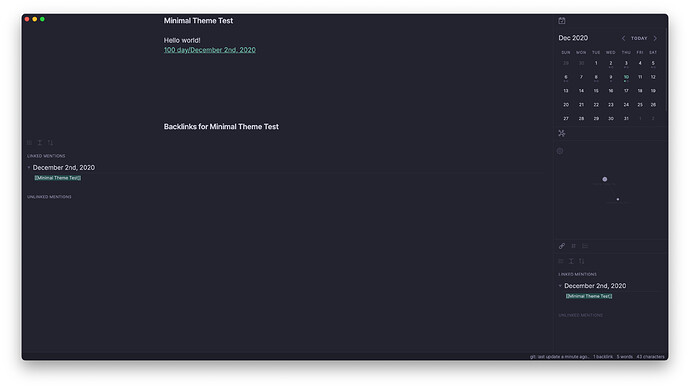Select December 22 in calendar
The height and width of the screenshot is (389, 690).
pyautogui.click(x=596, y=105)
